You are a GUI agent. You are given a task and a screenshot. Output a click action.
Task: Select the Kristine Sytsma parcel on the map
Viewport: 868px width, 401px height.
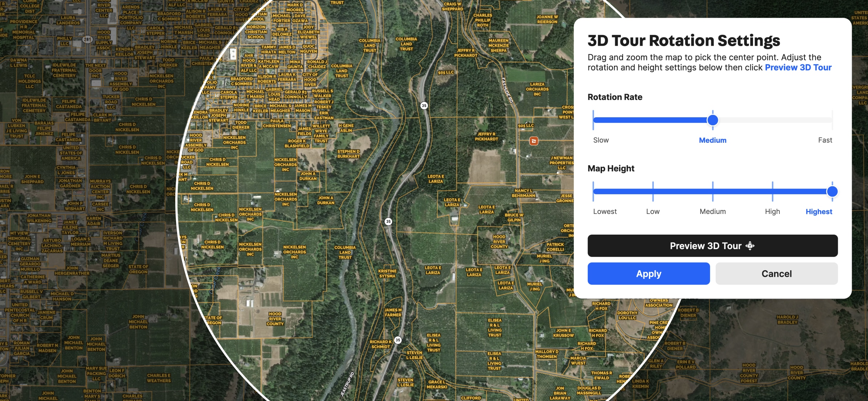pos(387,274)
